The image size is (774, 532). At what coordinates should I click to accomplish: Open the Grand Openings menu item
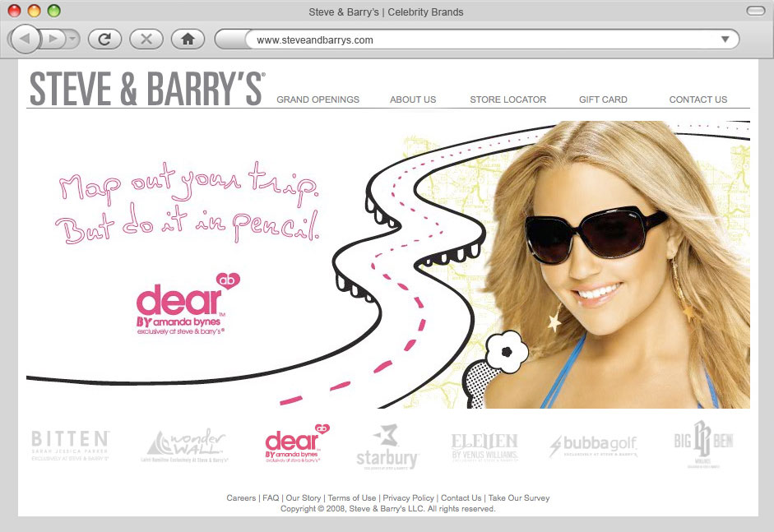(x=317, y=99)
